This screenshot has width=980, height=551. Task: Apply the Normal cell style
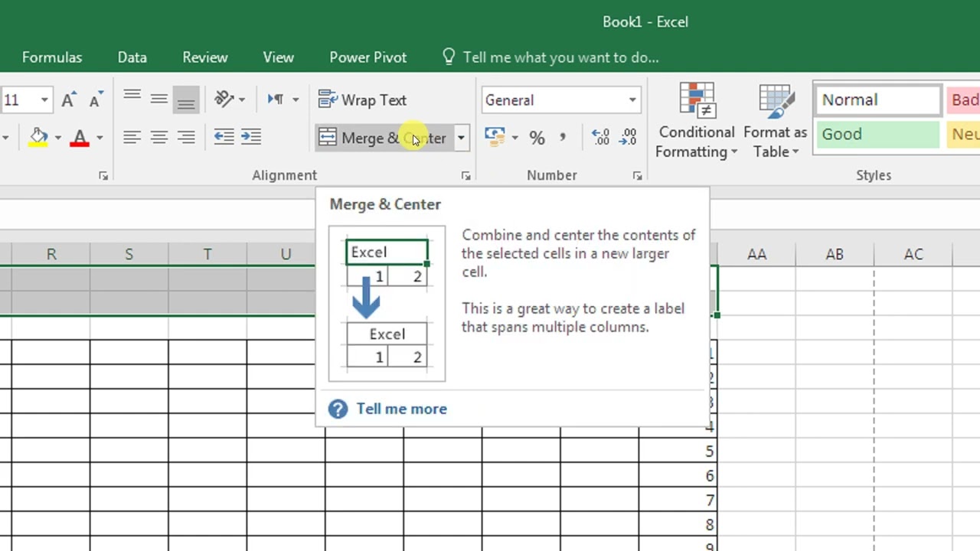pos(877,100)
